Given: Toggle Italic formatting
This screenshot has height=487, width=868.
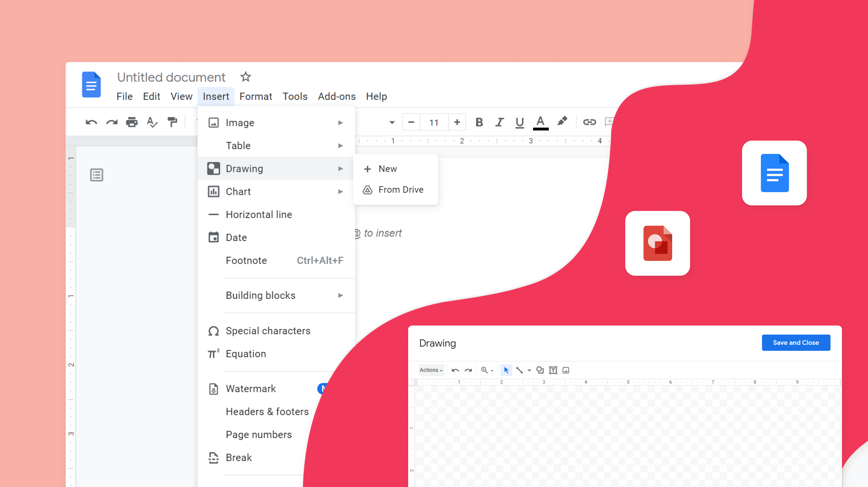Looking at the screenshot, I should tap(499, 122).
